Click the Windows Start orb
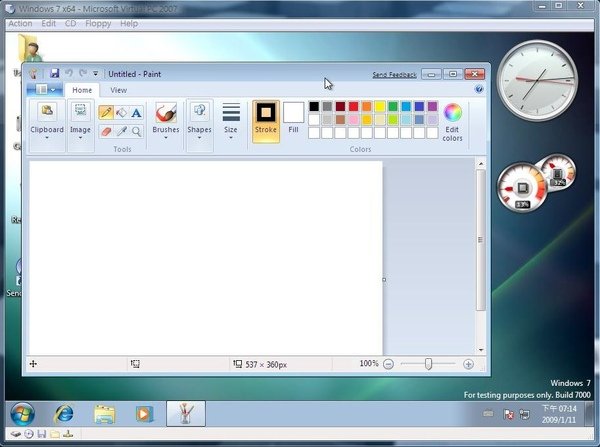The image size is (600, 447). point(23,414)
